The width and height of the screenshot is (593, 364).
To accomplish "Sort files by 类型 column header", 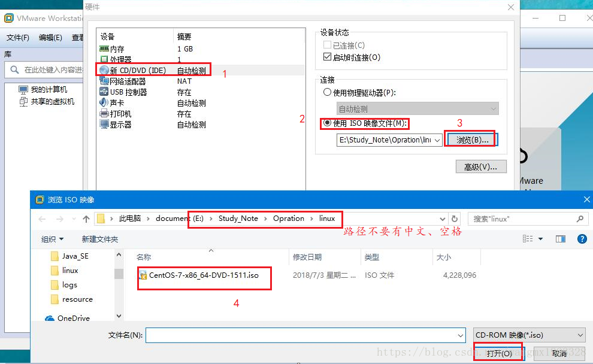I will [x=371, y=257].
